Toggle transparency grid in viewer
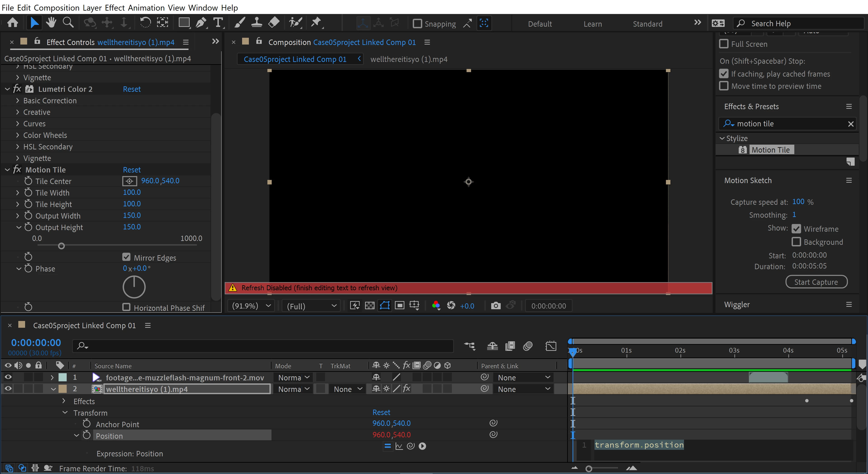 (370, 306)
